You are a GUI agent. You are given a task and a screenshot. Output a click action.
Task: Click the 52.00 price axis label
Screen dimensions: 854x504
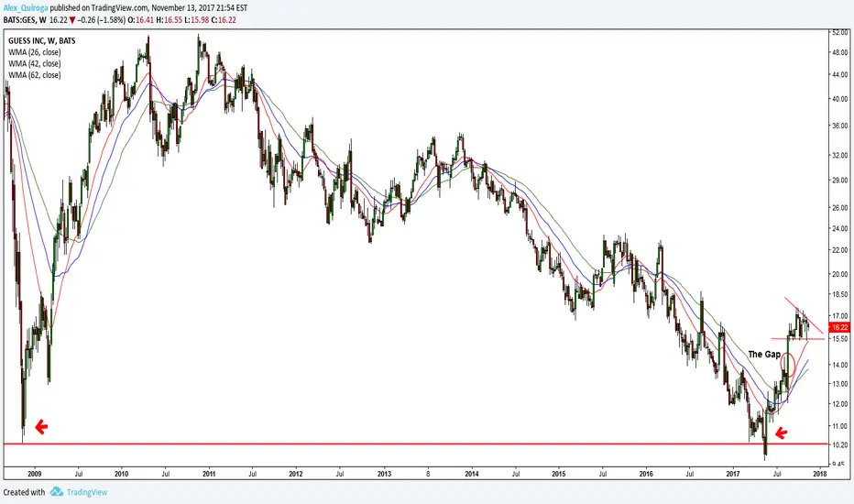pos(839,33)
